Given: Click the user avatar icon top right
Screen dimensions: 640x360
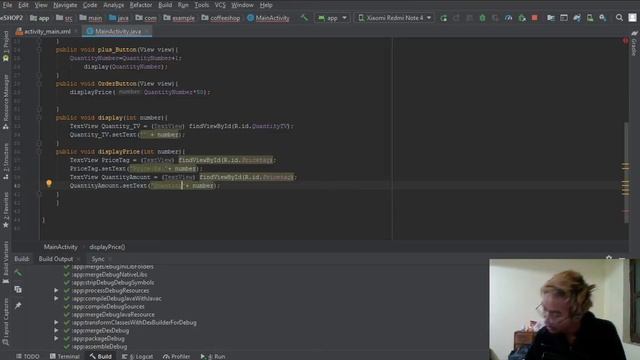Looking at the screenshot, I should [632, 18].
